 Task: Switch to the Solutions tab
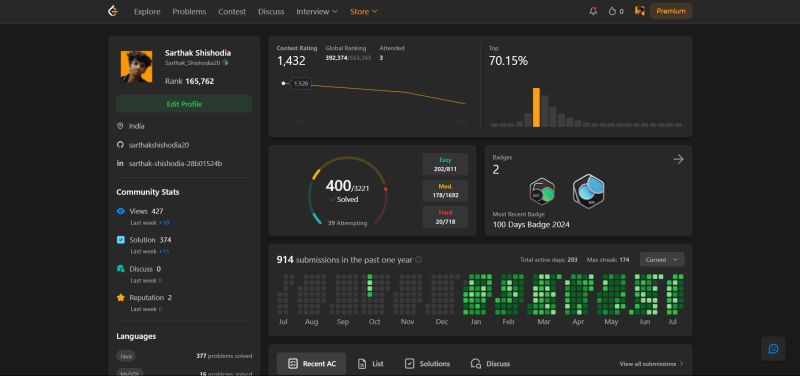point(427,364)
